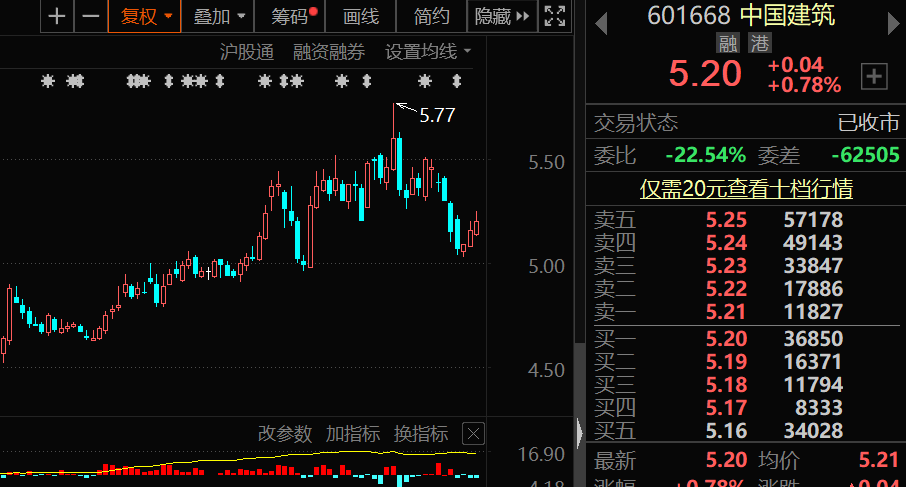Click 仅需20元查看十档行情 link
The width and height of the screenshot is (906, 487).
coord(746,188)
